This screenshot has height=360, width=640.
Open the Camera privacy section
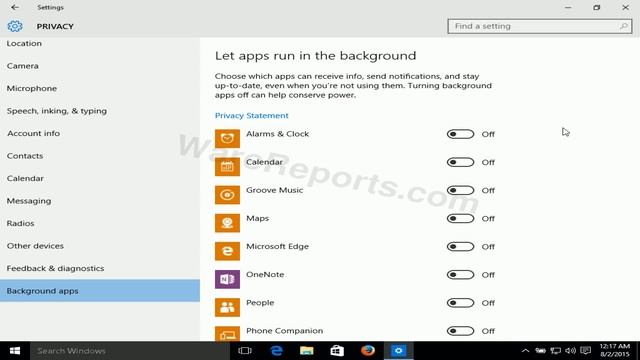pyautogui.click(x=100, y=66)
